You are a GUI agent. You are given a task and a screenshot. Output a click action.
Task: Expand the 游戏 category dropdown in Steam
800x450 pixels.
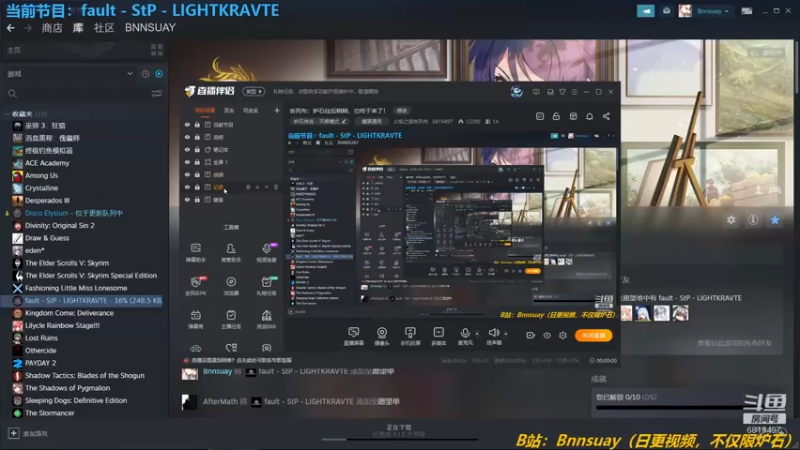pyautogui.click(x=130, y=74)
